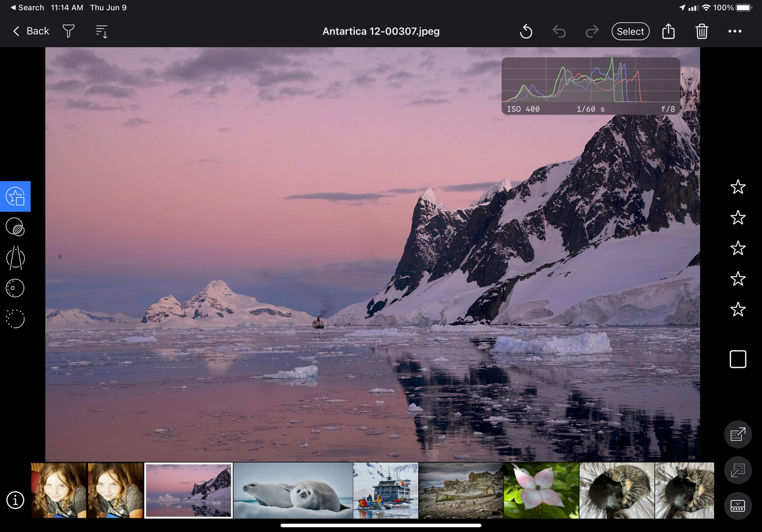Select the circular repair tool icon
Viewport: 762px width, 532px height.
click(15, 288)
